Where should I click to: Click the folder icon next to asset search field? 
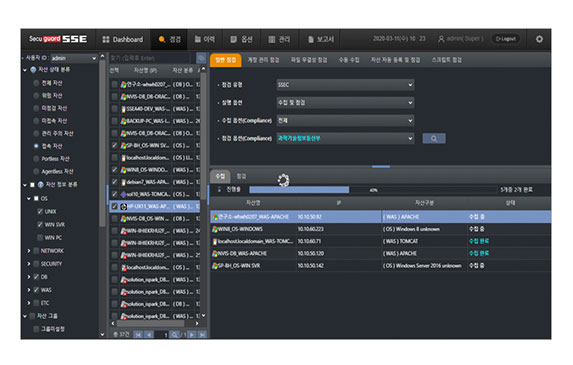pyautogui.click(x=201, y=58)
